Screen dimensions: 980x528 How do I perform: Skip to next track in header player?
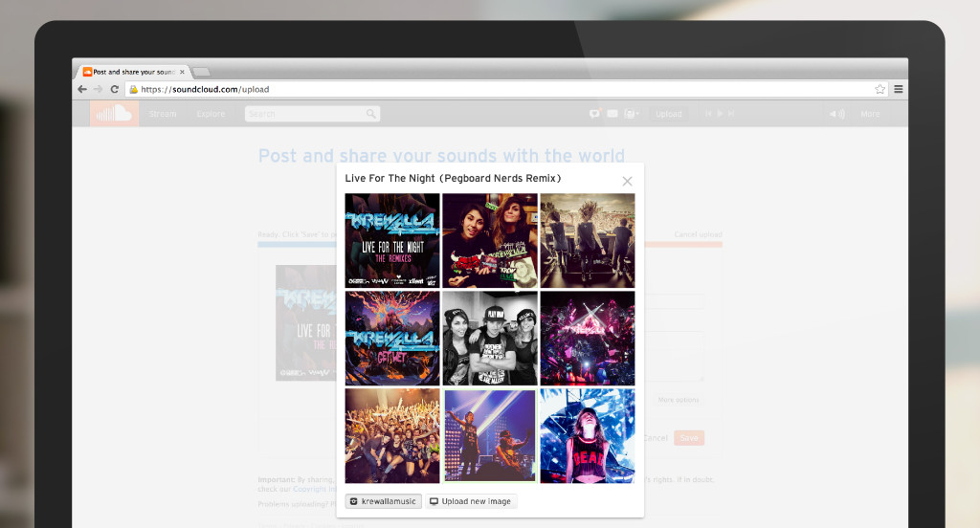point(731,114)
